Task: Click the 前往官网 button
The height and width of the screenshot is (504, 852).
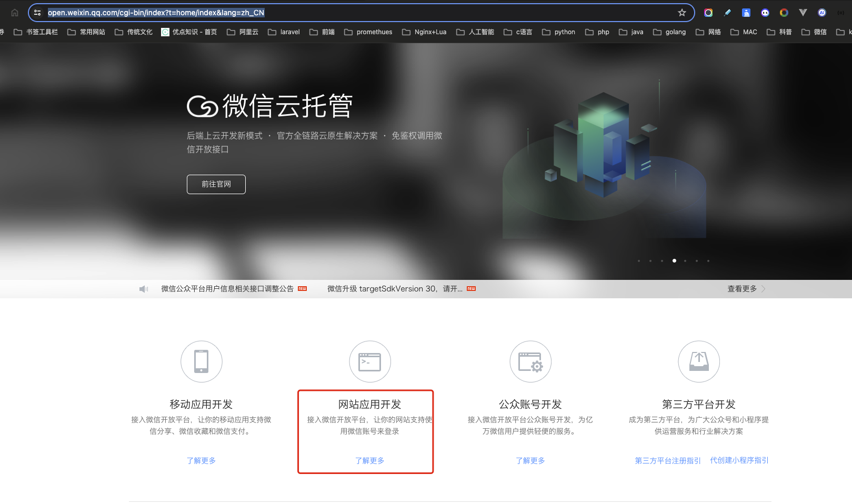Action: 216,184
